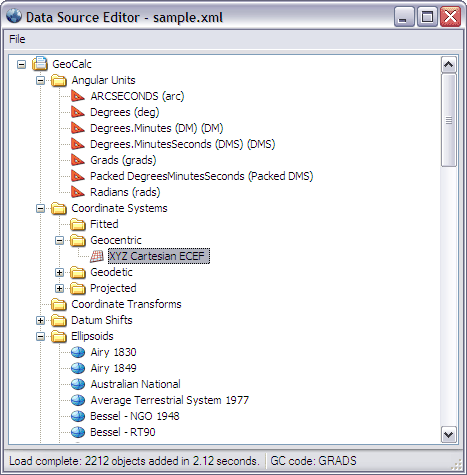Collapse the Angular Units folder

point(40,80)
